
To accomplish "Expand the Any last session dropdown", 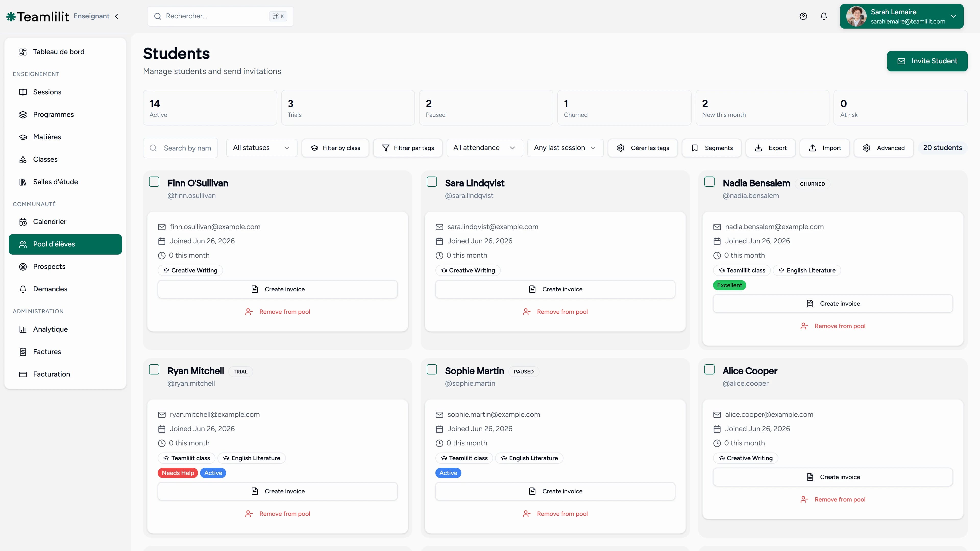I will (x=565, y=148).
